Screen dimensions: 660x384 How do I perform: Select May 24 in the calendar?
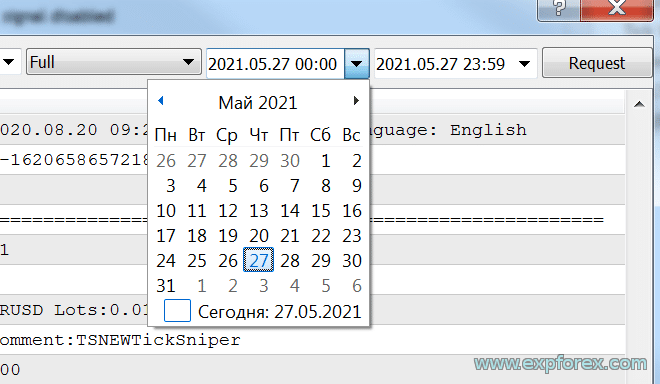[x=166, y=261]
